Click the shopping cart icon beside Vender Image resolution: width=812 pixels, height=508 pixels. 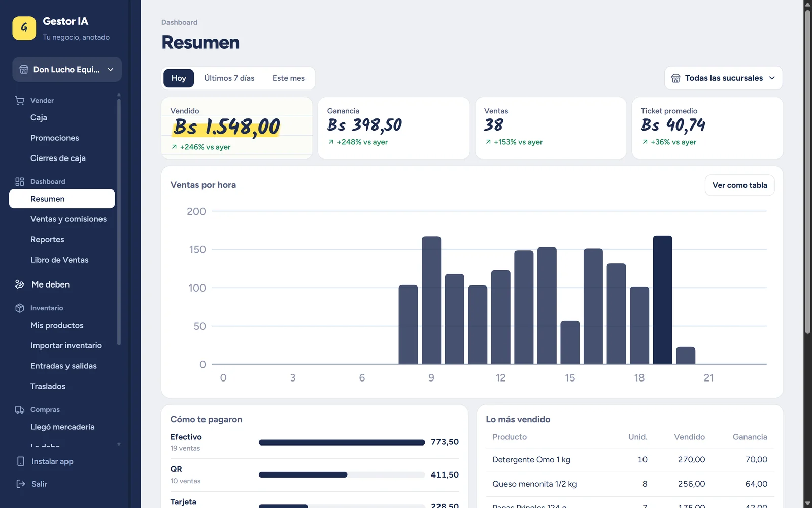click(20, 101)
